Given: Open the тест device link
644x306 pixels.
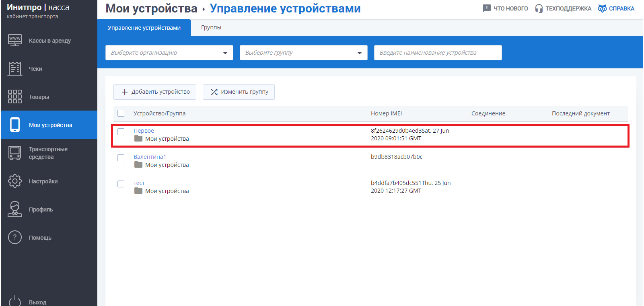Looking at the screenshot, I should coord(139,183).
